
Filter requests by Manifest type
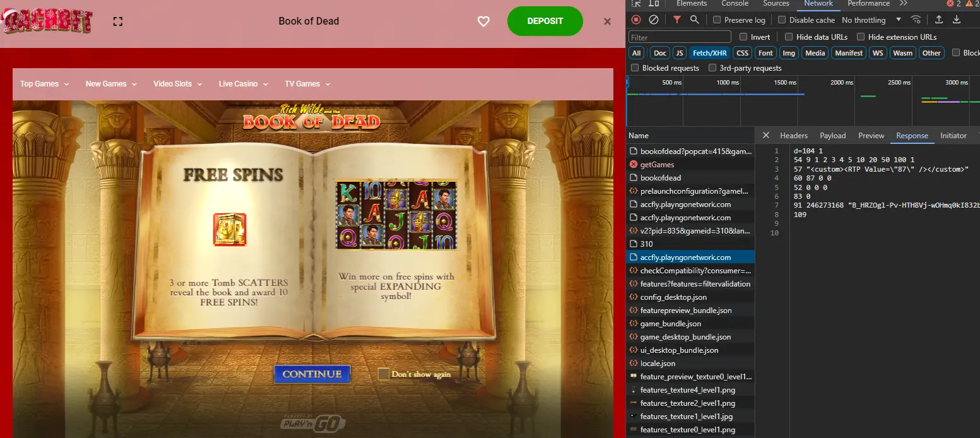tap(849, 53)
